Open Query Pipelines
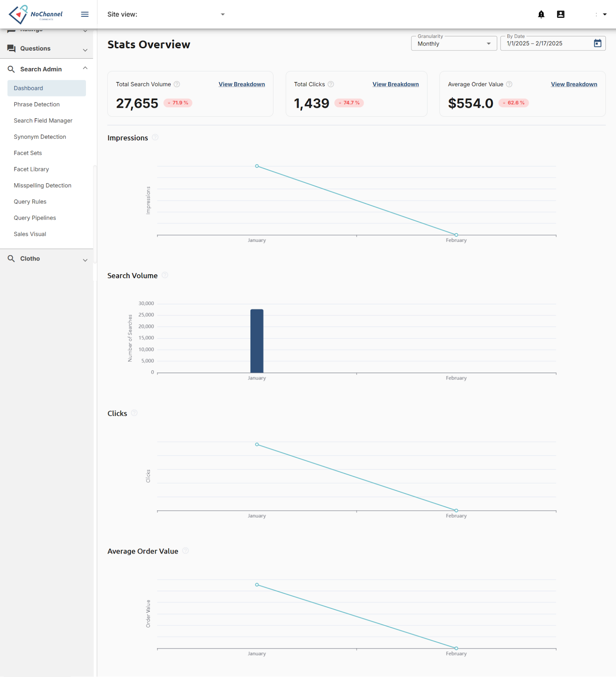This screenshot has height=677, width=616. (35, 218)
